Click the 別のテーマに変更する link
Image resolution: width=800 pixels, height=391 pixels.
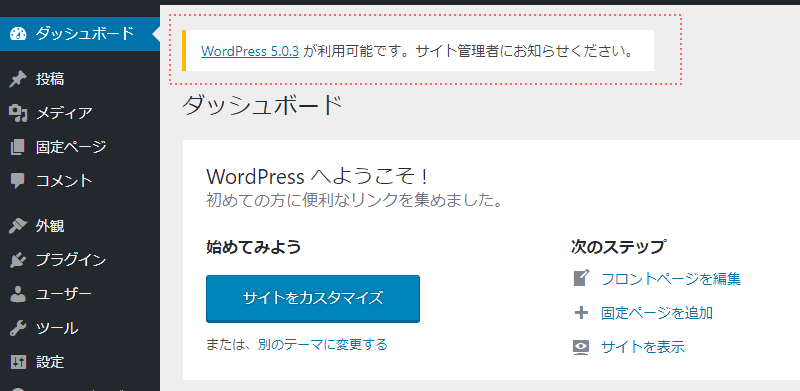pyautogui.click(x=322, y=345)
